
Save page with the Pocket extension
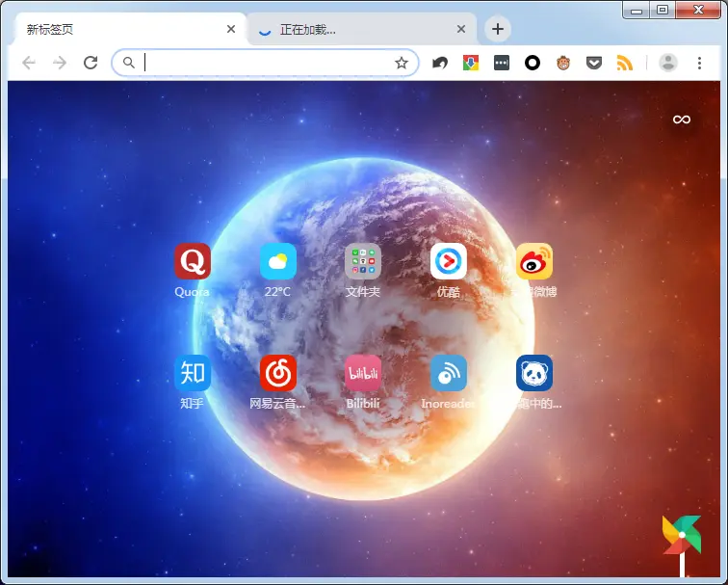(x=594, y=63)
